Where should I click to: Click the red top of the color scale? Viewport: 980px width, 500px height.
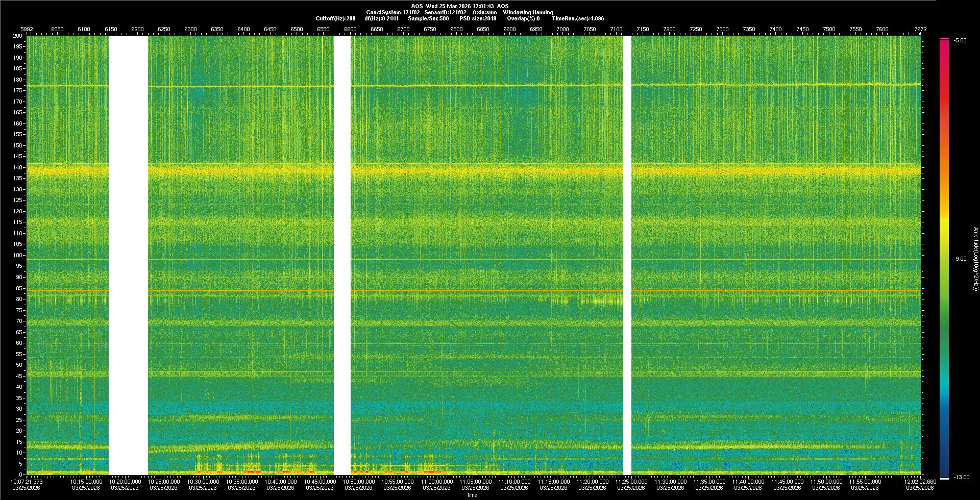click(944, 46)
